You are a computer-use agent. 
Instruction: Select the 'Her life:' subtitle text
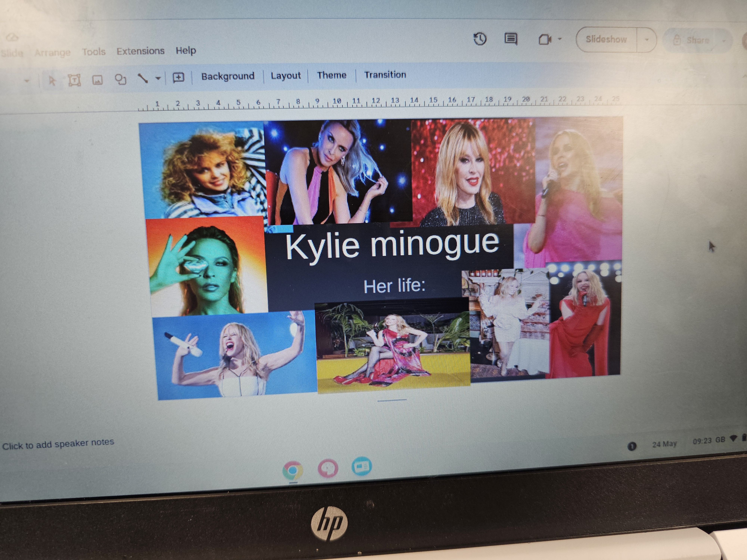pyautogui.click(x=394, y=286)
